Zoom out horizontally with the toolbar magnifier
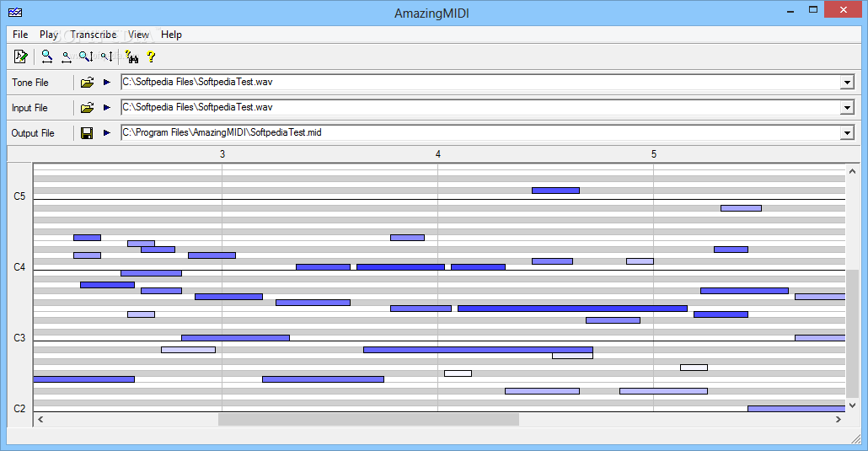 pyautogui.click(x=67, y=56)
